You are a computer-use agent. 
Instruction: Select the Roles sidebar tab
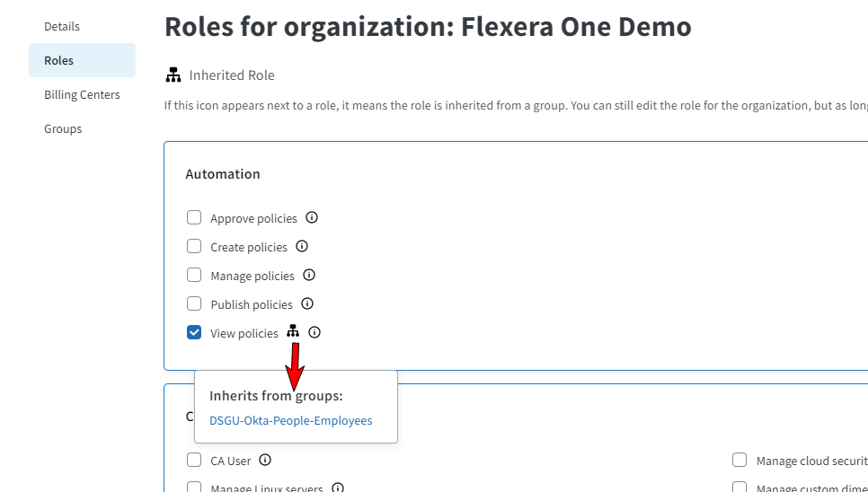point(59,60)
